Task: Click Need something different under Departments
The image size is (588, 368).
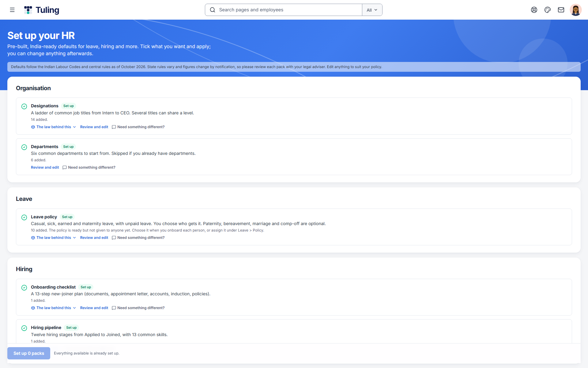Action: tap(89, 167)
